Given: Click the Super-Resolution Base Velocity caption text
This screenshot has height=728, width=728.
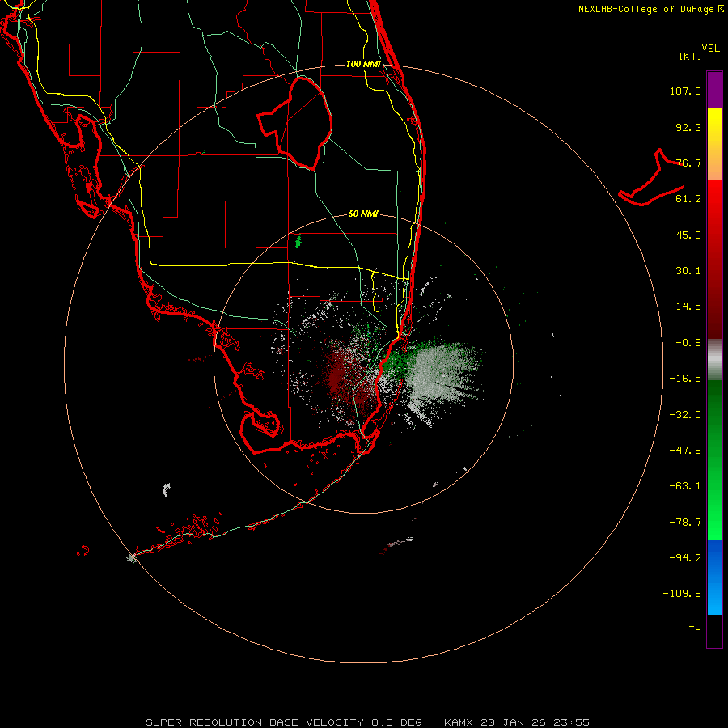Looking at the screenshot, I should pos(368,722).
